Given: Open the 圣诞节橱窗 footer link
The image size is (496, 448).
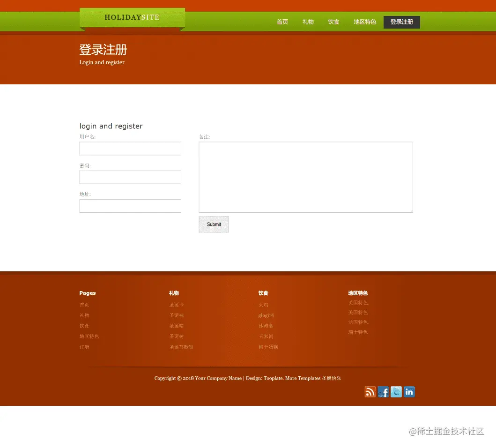Looking at the screenshot, I should [x=181, y=347].
